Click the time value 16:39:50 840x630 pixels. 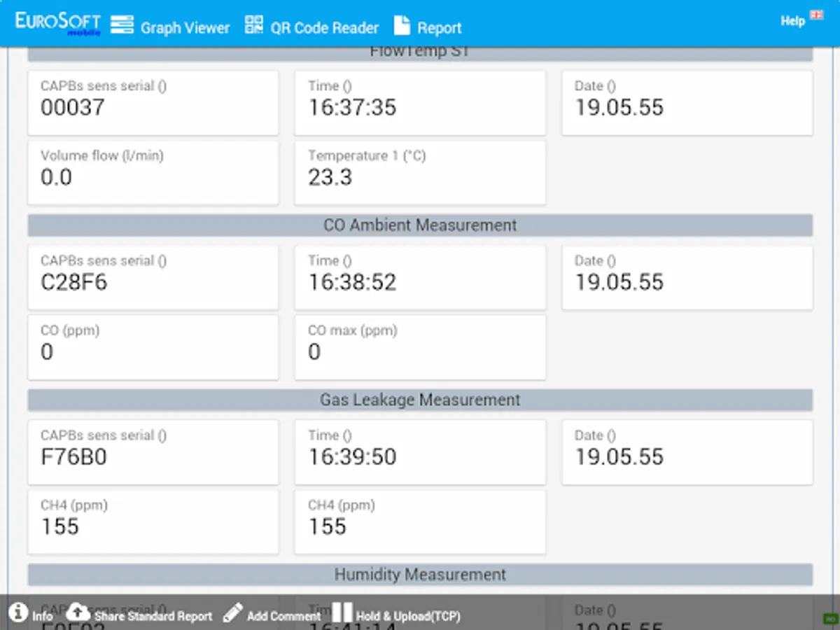[x=353, y=456]
